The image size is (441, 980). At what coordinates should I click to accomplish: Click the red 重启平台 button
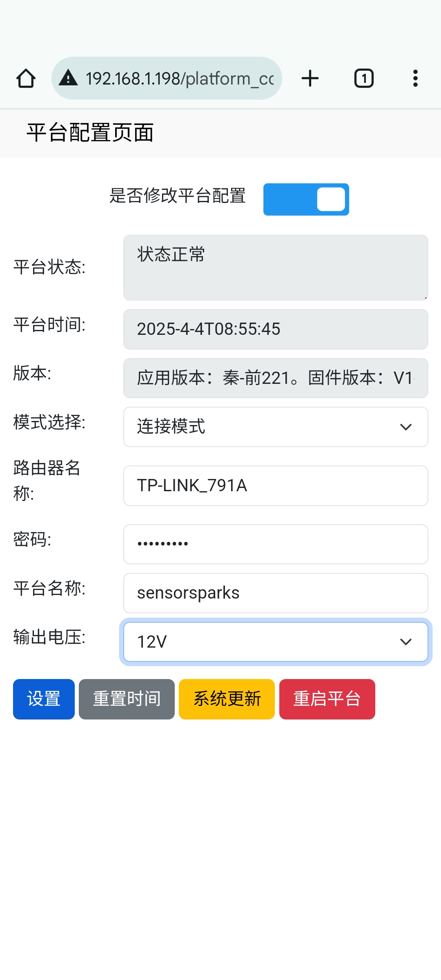pos(327,699)
